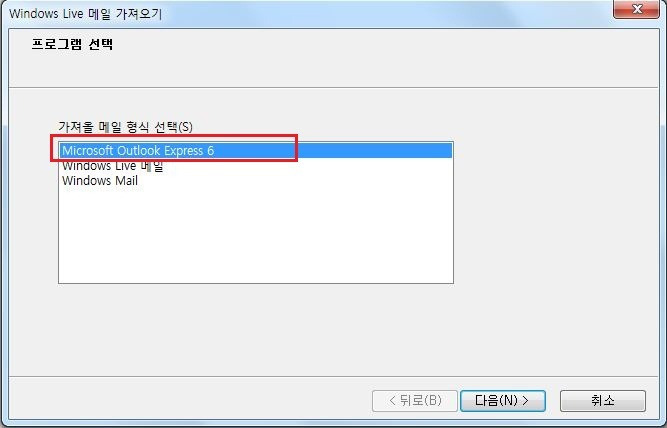Close the Windows Live 메일 가져오기 dialog
The width and height of the screenshot is (667, 428).
[636, 9]
